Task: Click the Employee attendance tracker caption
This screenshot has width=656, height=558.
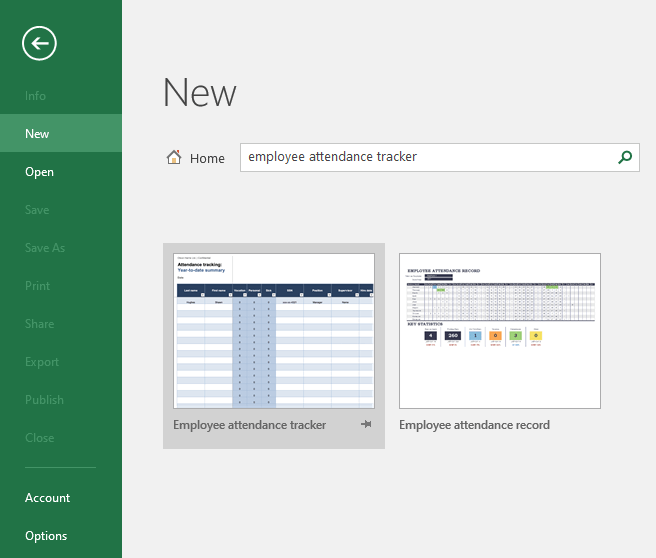Action: pos(250,425)
